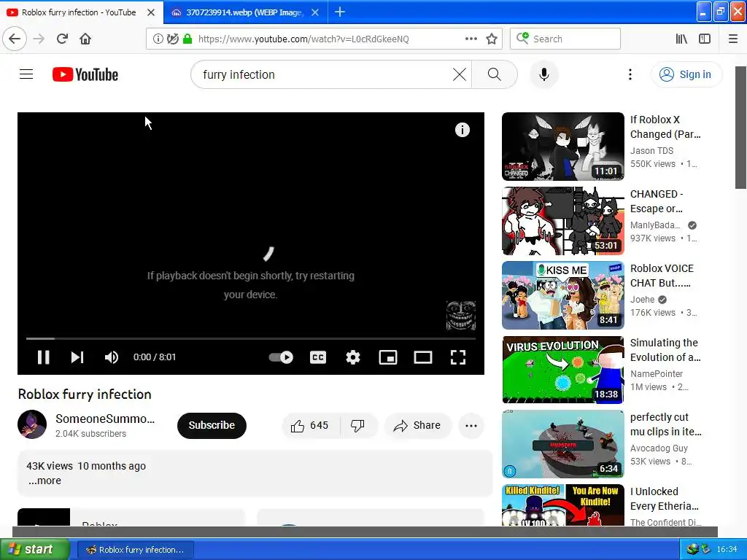Viewport: 747px width, 560px height.
Task: Open I Unlocked Every Etheria video title
Action: pos(664,499)
